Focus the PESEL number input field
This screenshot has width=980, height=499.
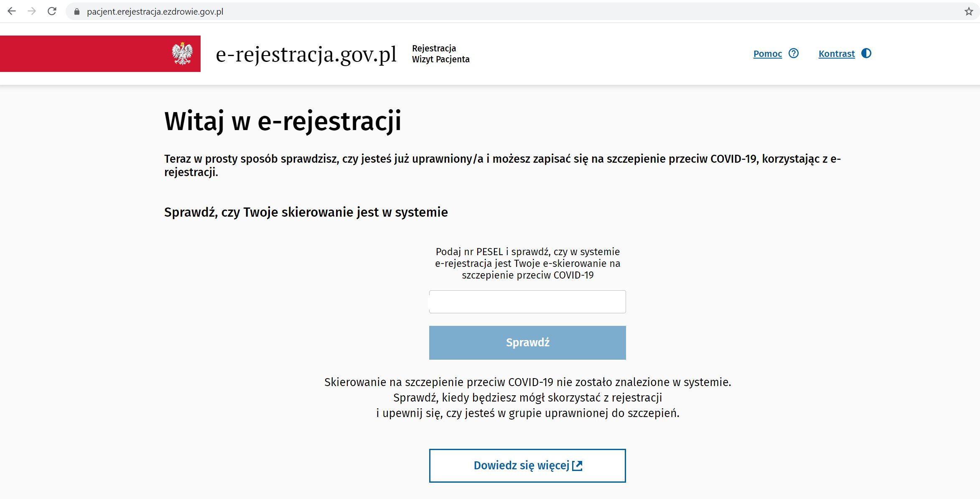click(x=527, y=302)
